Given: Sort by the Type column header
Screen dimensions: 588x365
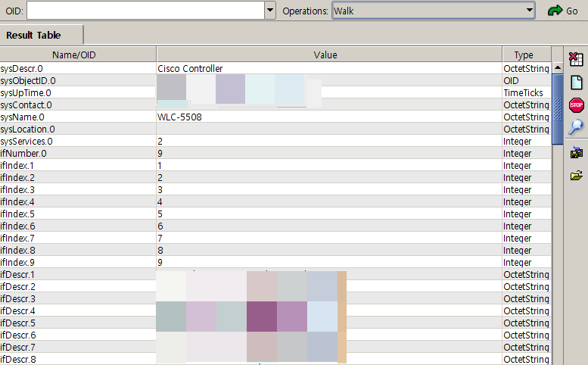Looking at the screenshot, I should click(527, 55).
